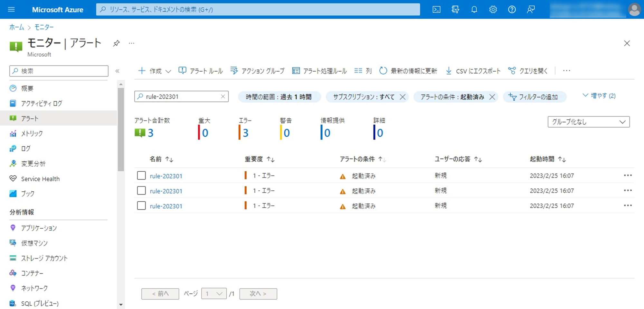The image size is (644, 309).
Task: Open the Azure portal hamburger menu
Action: click(x=11, y=10)
